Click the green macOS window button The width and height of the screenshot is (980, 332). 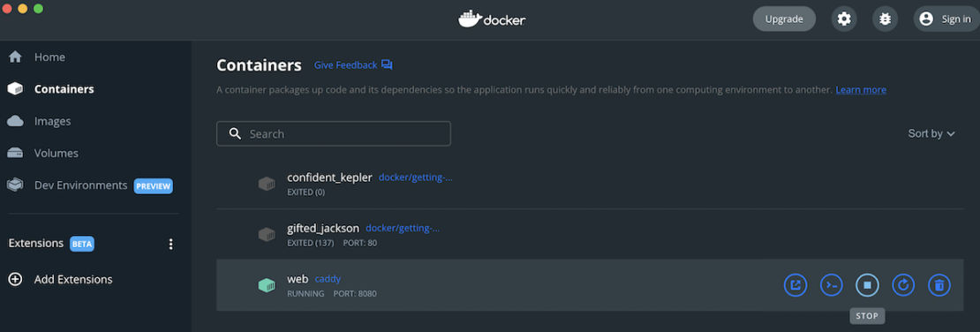click(x=38, y=8)
